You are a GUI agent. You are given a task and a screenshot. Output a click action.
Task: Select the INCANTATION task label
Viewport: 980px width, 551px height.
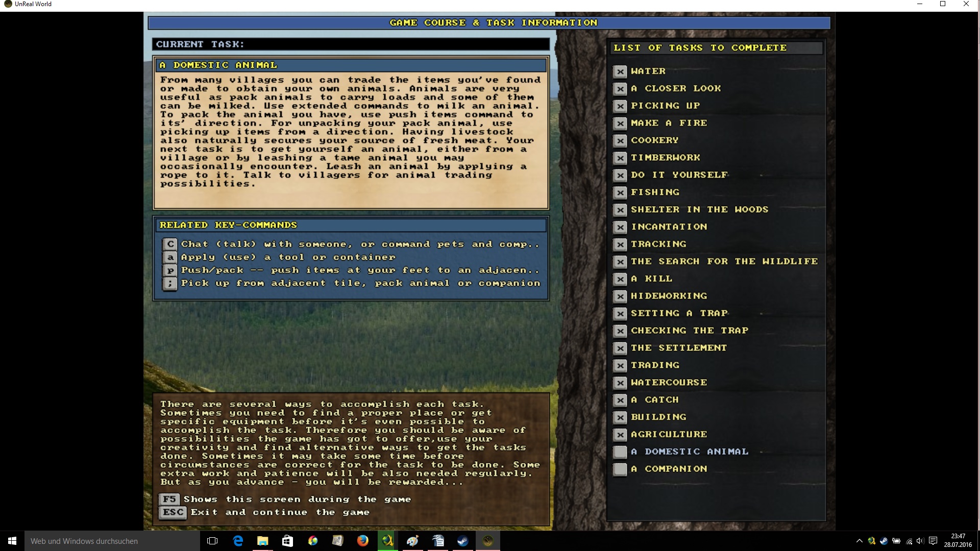point(669,227)
